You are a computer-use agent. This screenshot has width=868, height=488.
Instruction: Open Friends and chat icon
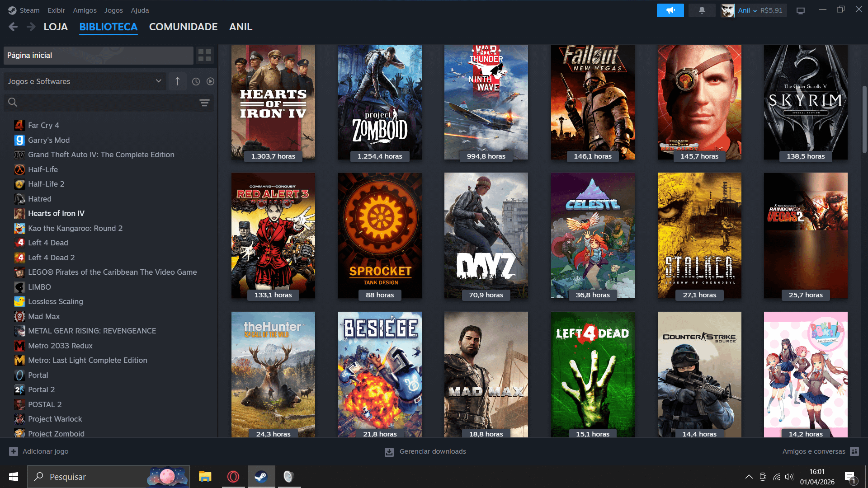pyautogui.click(x=854, y=451)
